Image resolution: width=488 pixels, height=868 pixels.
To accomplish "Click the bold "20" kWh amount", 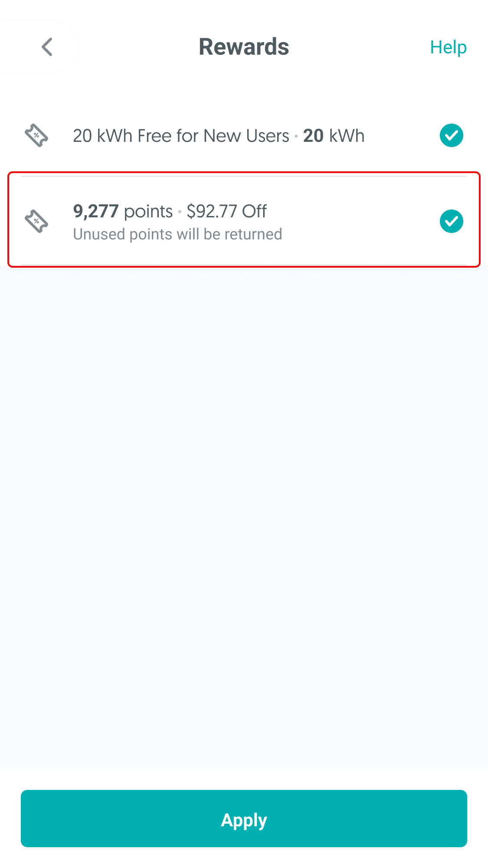I will point(313,136).
